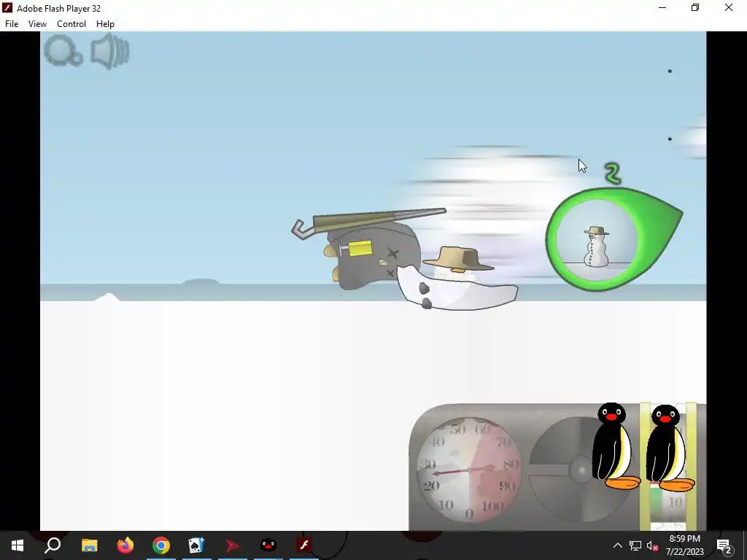Mute the game sound speaker icon
Screen dimensions: 747x560
[110, 51]
